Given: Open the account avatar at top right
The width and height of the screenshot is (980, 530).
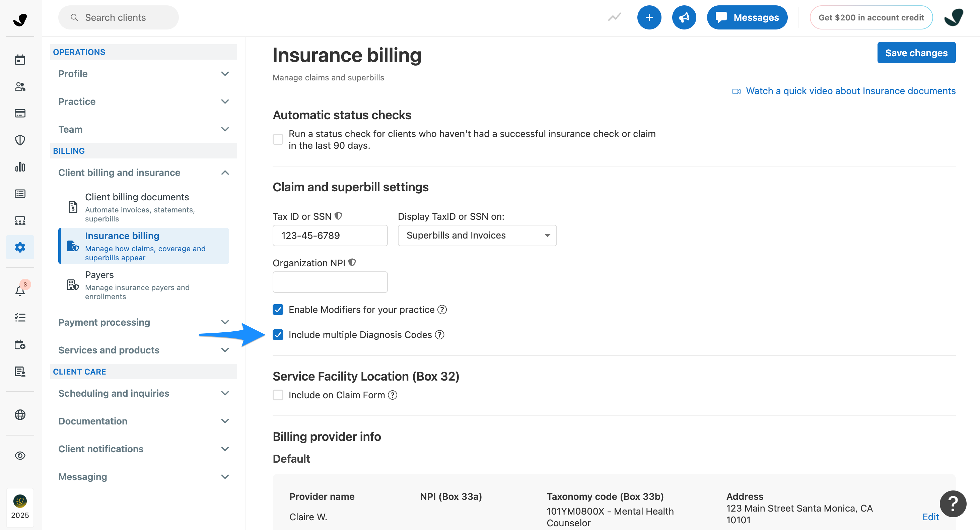Looking at the screenshot, I should [x=953, y=17].
